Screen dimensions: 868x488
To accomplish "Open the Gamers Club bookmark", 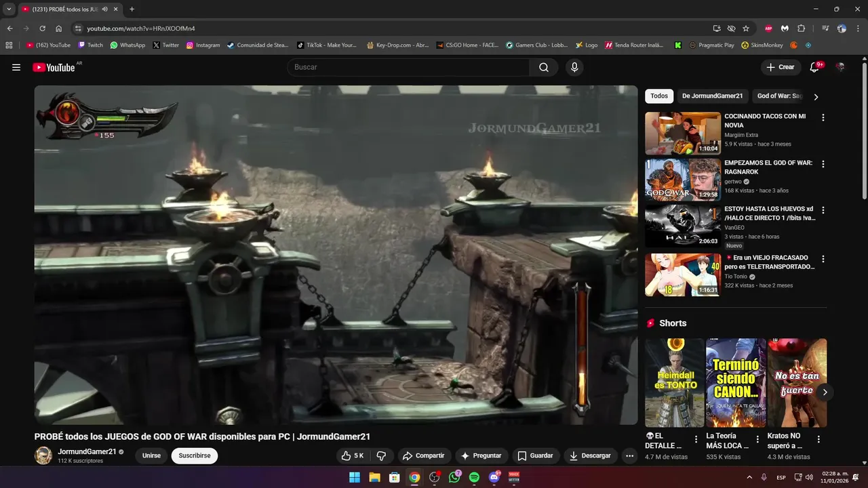I will click(537, 45).
